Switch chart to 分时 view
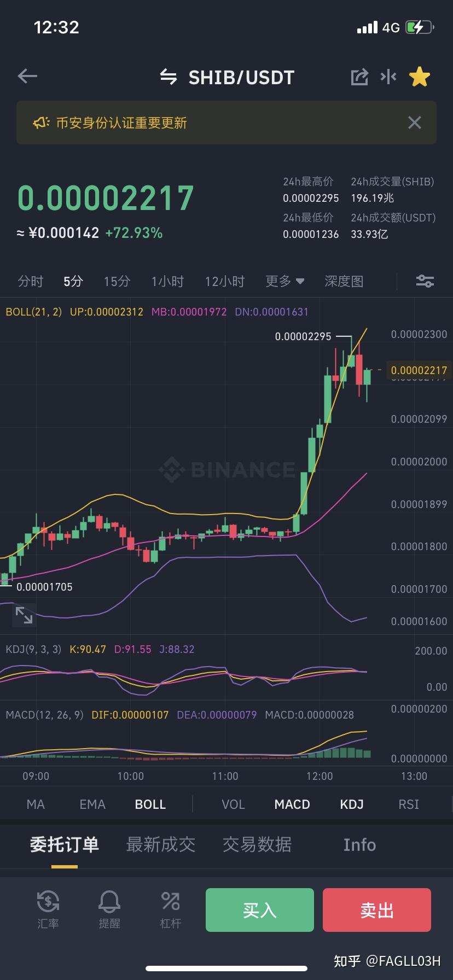This screenshot has height=980, width=453. tap(31, 281)
